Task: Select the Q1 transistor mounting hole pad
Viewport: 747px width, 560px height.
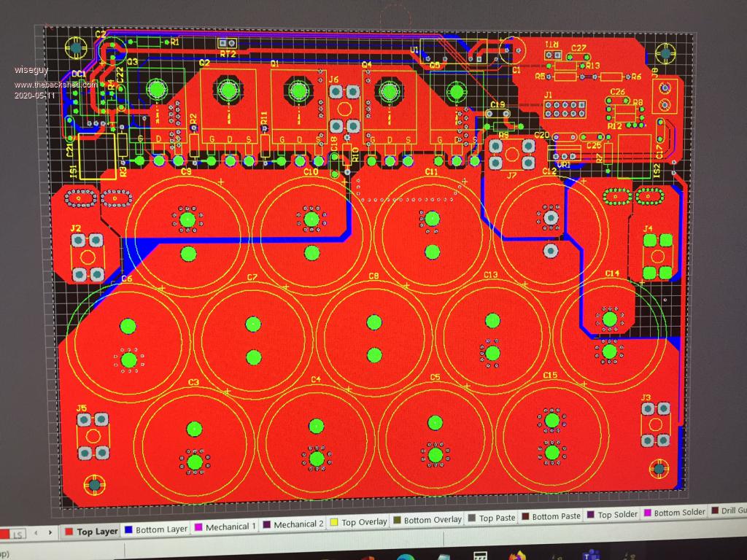Action: tap(298, 91)
